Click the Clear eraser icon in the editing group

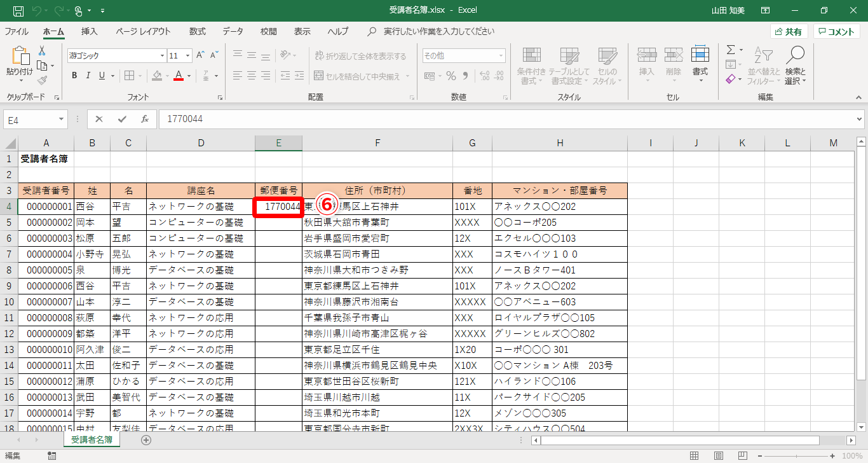(731, 79)
